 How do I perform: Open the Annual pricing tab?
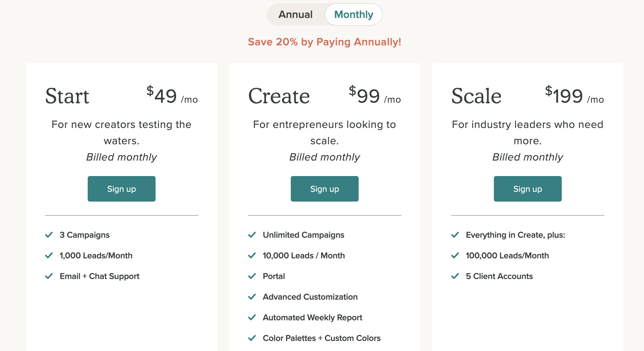[295, 14]
